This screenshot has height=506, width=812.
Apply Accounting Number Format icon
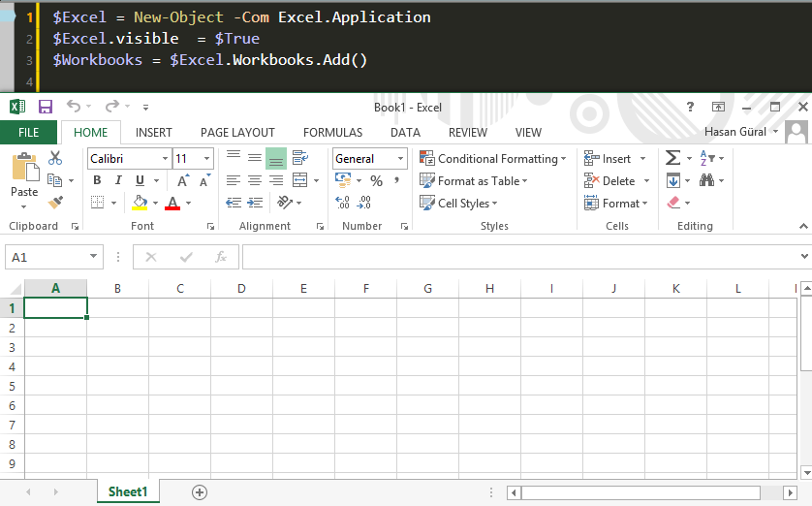coord(343,180)
